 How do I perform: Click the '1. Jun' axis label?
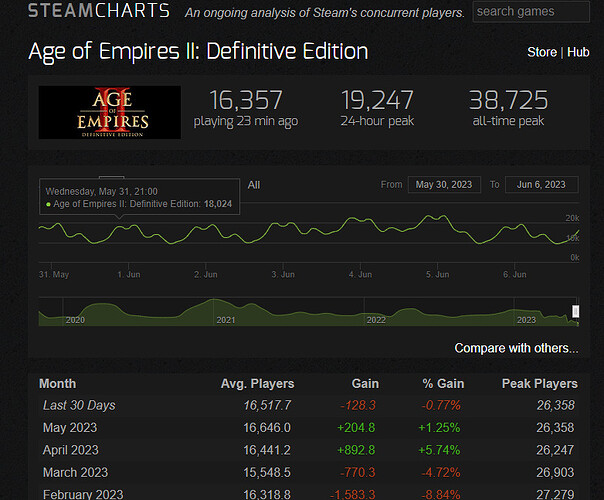[129, 274]
